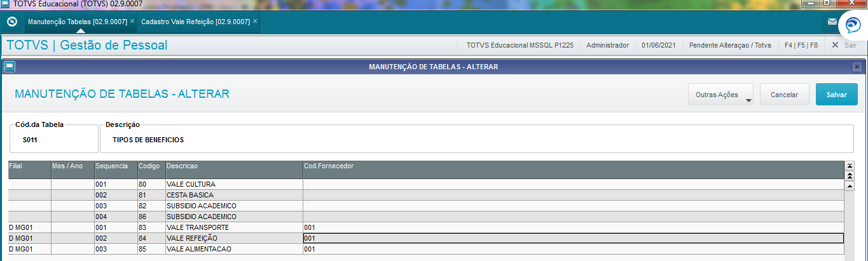Screen dimensions: 868x261
Task: Close the Manutenção de Tabelas - Alterar inner window
Action: tap(857, 67)
